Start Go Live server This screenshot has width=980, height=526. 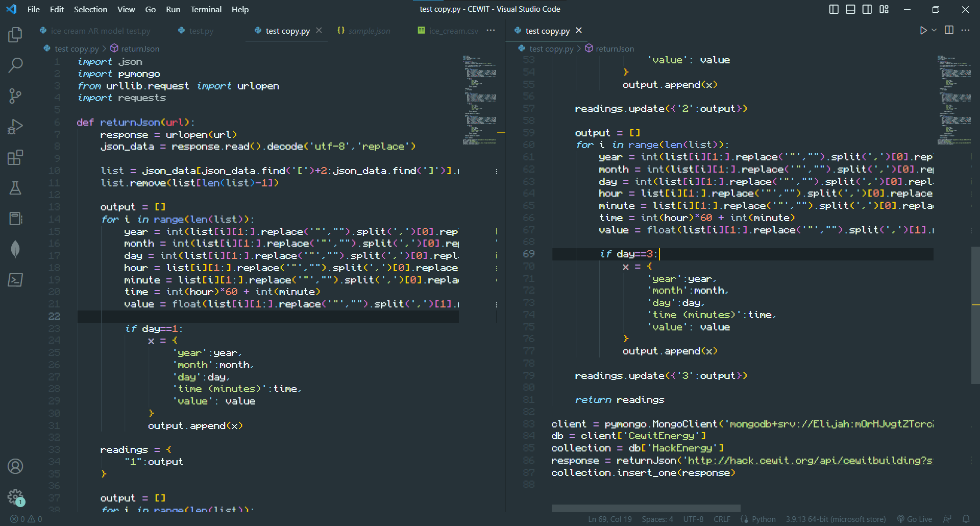pyautogui.click(x=914, y=519)
